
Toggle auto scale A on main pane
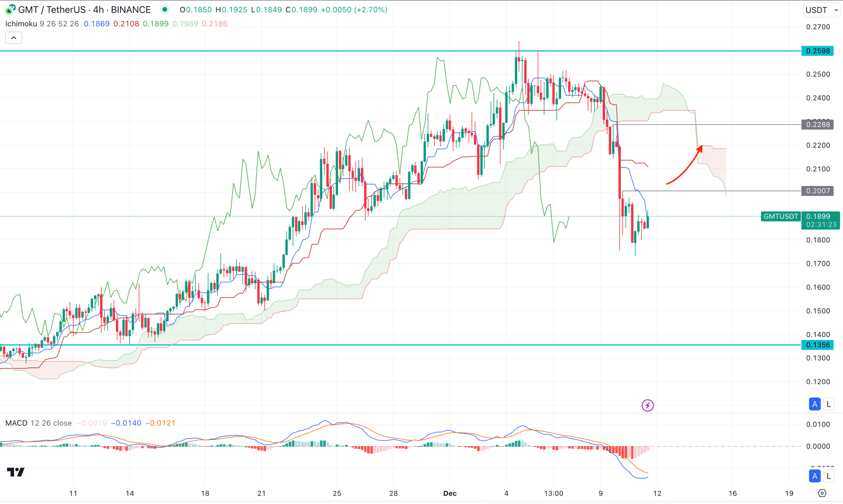coord(814,404)
